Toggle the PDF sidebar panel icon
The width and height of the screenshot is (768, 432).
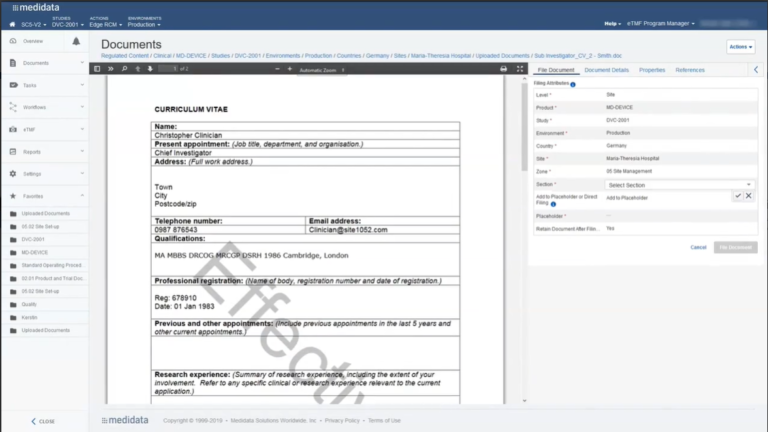click(97, 69)
